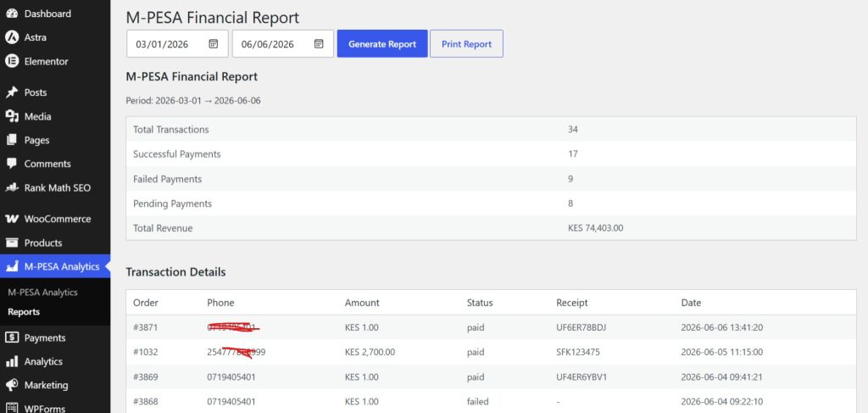Select order number #3871
868x413 pixels.
click(x=146, y=327)
